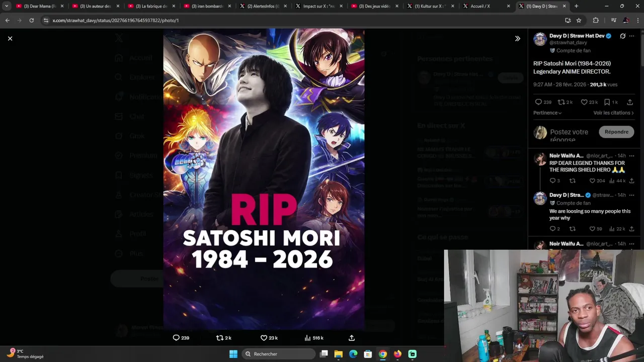This screenshot has width=644, height=362.
Task: Open more options on Davy D's reply
Action: (632, 195)
